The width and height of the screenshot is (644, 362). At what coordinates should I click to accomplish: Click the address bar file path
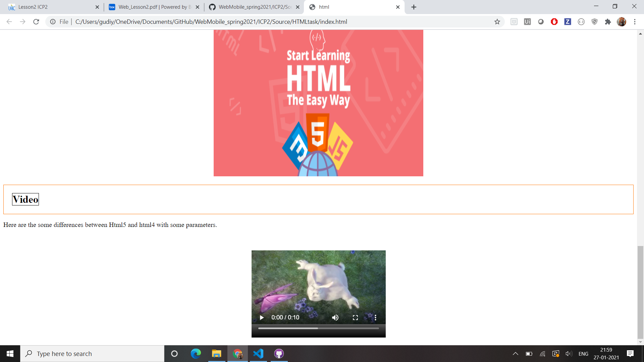click(x=211, y=22)
